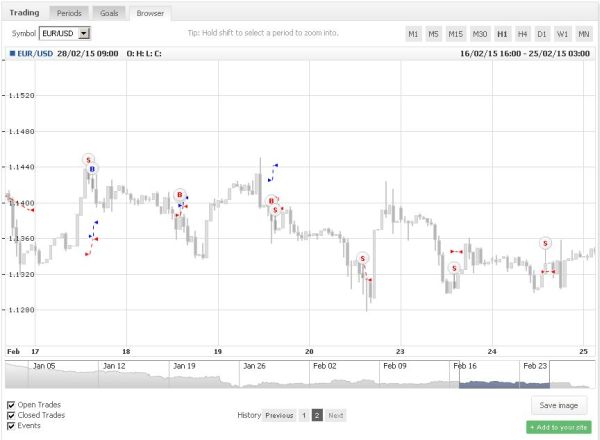Set timeframe to W1 weekly
600x440 pixels.
coord(564,34)
